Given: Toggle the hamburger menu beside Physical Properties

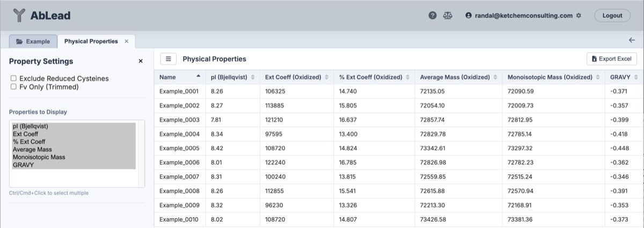Looking at the screenshot, I should pyautogui.click(x=169, y=59).
